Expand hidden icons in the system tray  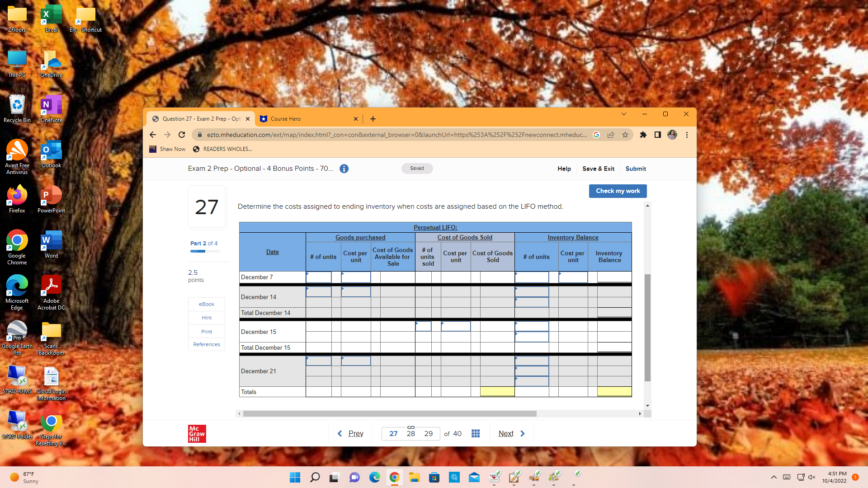(x=774, y=477)
